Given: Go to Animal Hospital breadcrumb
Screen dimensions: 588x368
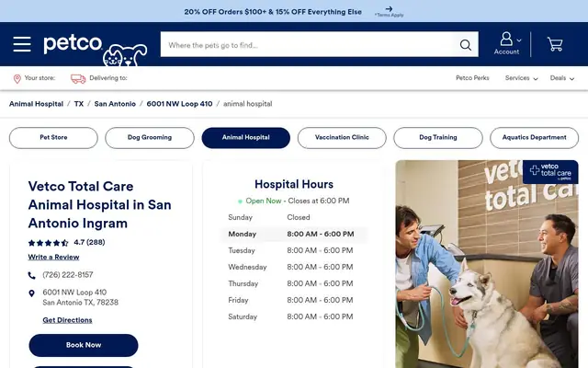Looking at the screenshot, I should click(37, 104).
